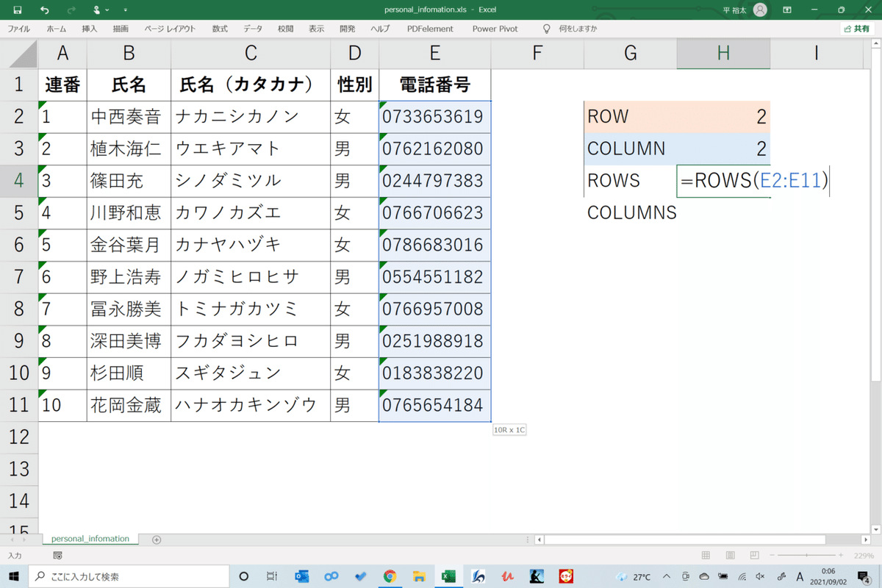Open the 挿入 ribbon tab
Image resolution: width=882 pixels, height=588 pixels.
pos(90,29)
